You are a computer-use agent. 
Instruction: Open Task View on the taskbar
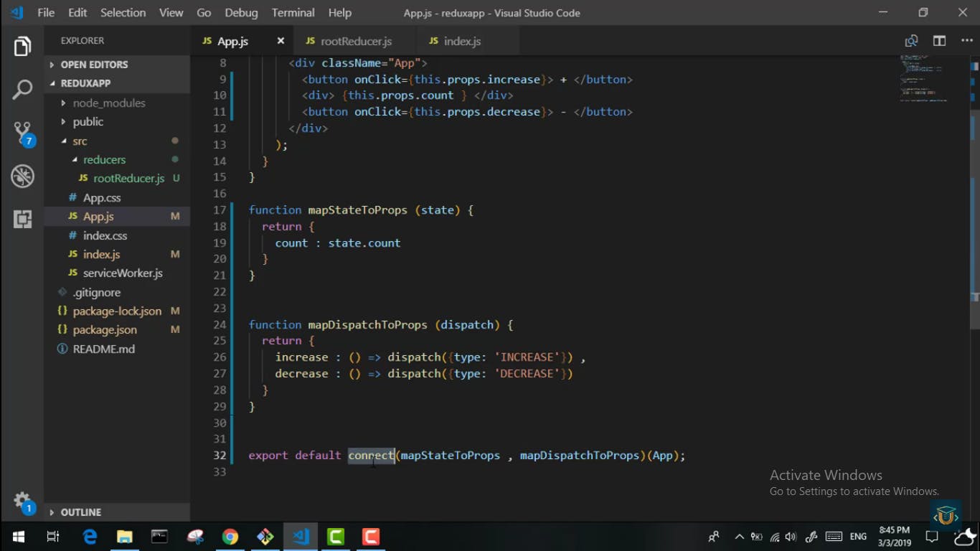pos(53,537)
